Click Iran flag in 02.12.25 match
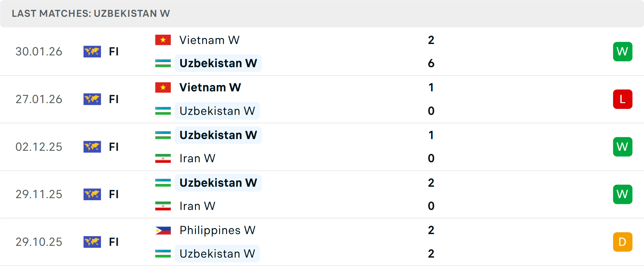Viewport: 644px width, 266px height. click(163, 158)
